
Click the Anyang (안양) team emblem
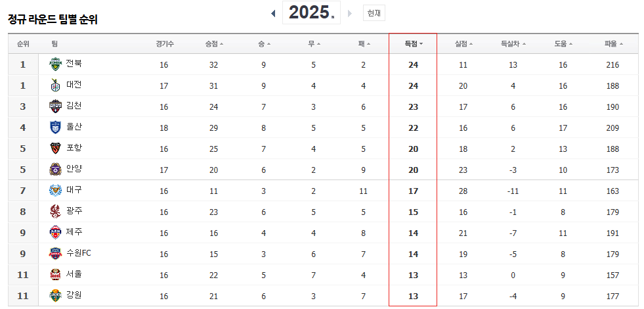point(54,170)
